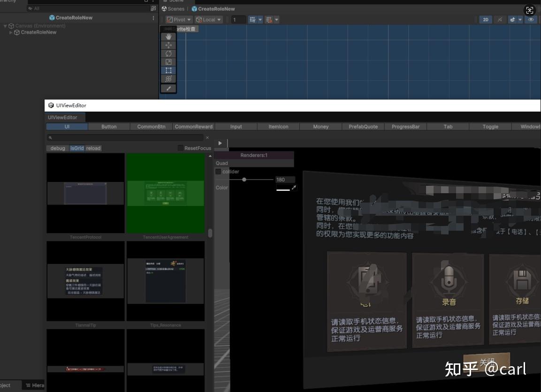Viewport: 541px width, 392px height.
Task: Click the preview play button
Action: [220, 143]
